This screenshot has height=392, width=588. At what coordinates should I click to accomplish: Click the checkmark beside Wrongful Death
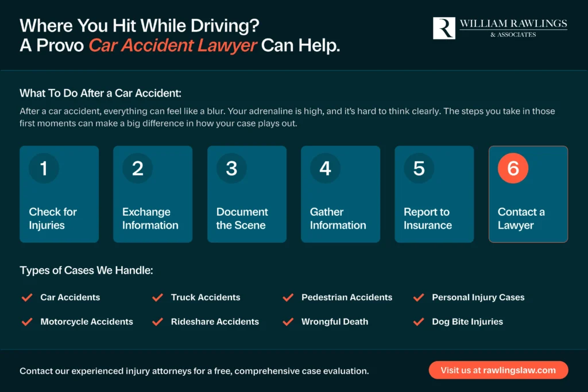coord(288,322)
